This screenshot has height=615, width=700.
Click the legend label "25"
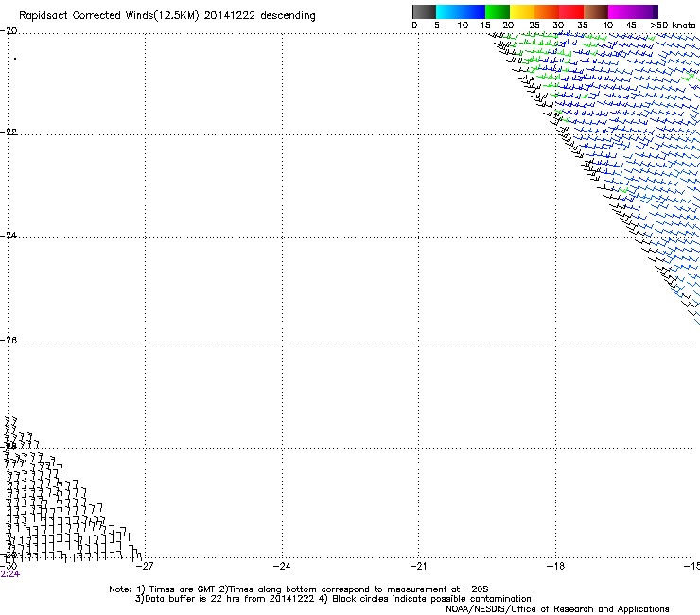tap(534, 26)
